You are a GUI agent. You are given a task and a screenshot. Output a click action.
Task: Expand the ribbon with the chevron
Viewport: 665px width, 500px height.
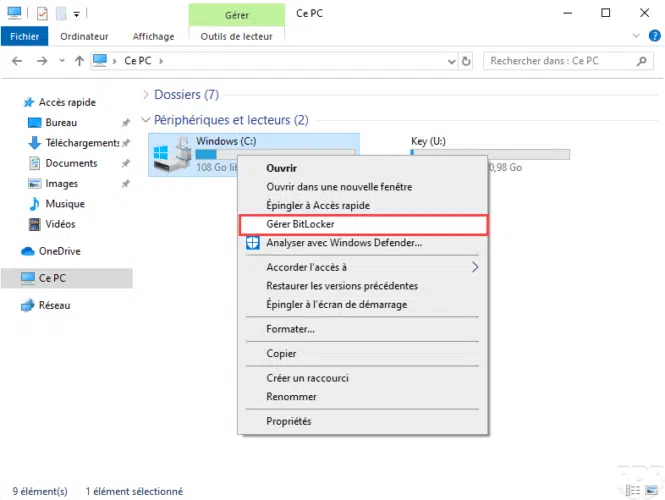point(636,36)
